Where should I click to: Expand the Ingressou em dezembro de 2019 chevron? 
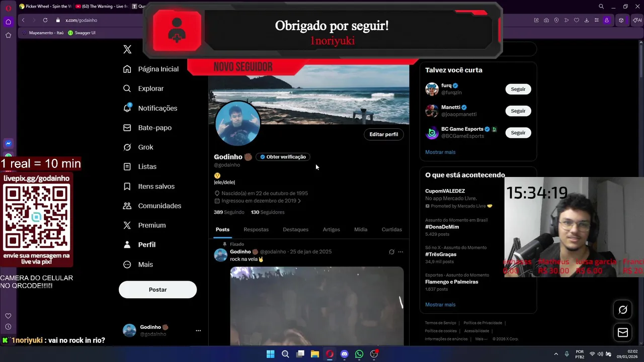pos(299,201)
